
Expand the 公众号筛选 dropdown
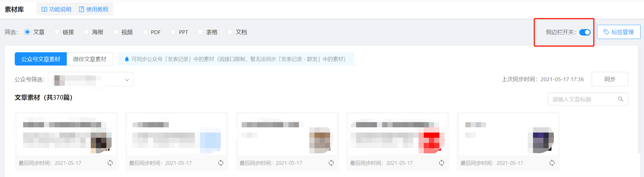point(91,79)
